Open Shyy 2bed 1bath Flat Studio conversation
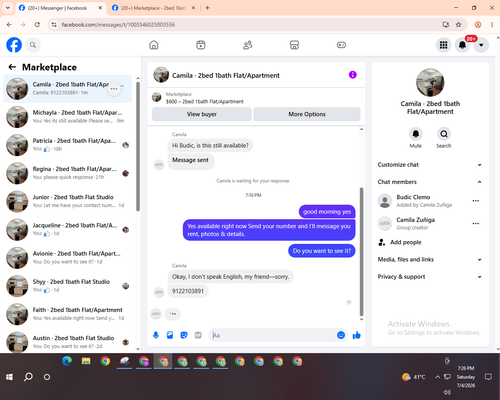The image size is (500, 400). 68,286
